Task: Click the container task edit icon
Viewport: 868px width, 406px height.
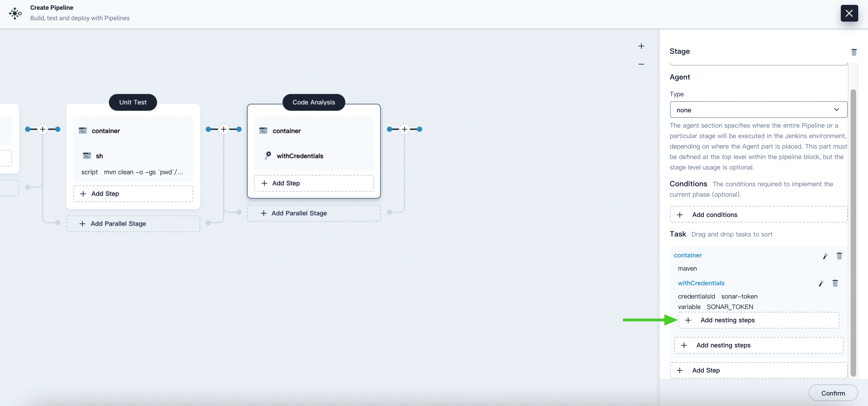Action: (x=825, y=255)
